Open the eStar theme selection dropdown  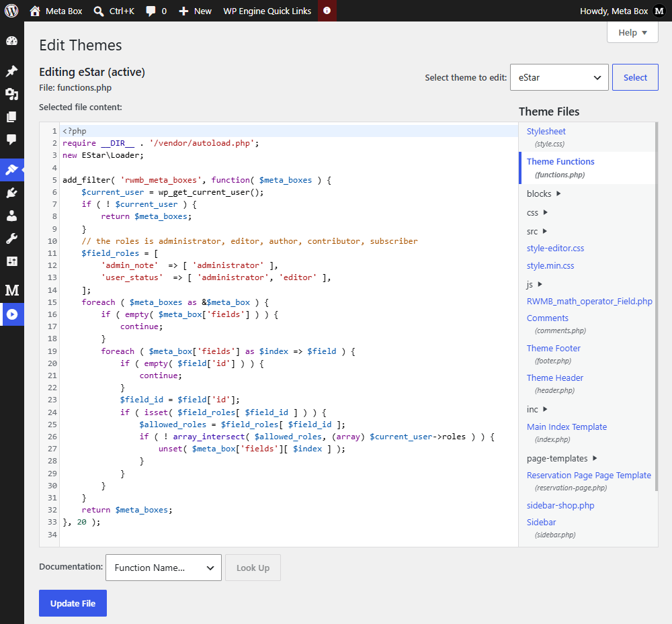(x=559, y=77)
